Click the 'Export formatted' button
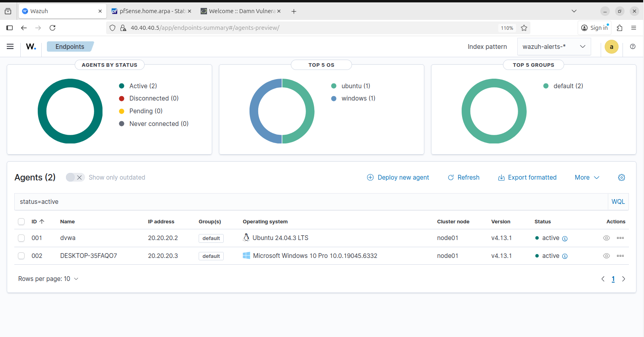 pyautogui.click(x=527, y=178)
